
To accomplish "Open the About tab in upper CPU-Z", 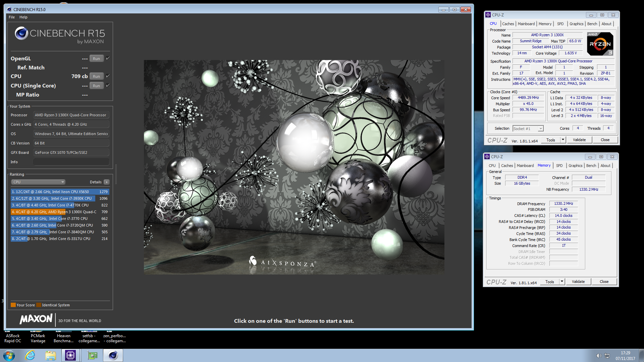I will [x=606, y=24].
